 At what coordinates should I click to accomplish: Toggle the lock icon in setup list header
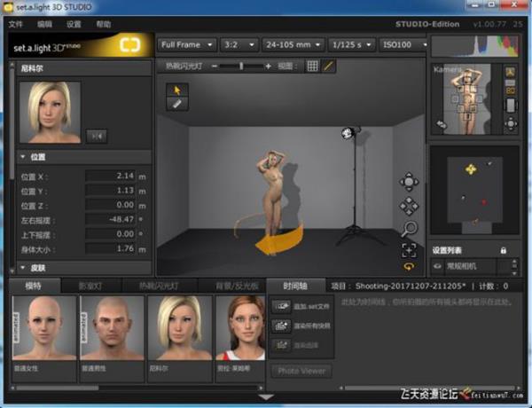(x=503, y=250)
